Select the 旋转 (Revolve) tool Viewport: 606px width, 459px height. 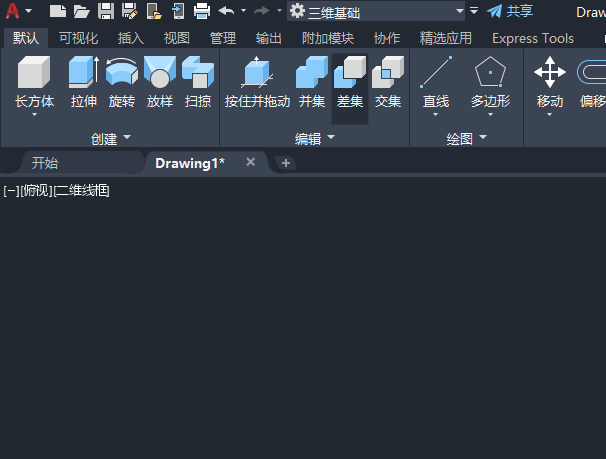(x=122, y=82)
